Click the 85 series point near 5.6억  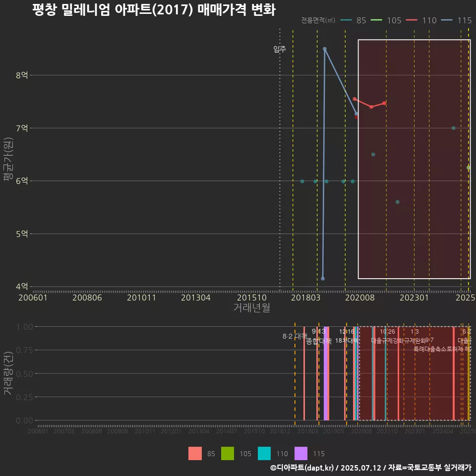coord(397,202)
